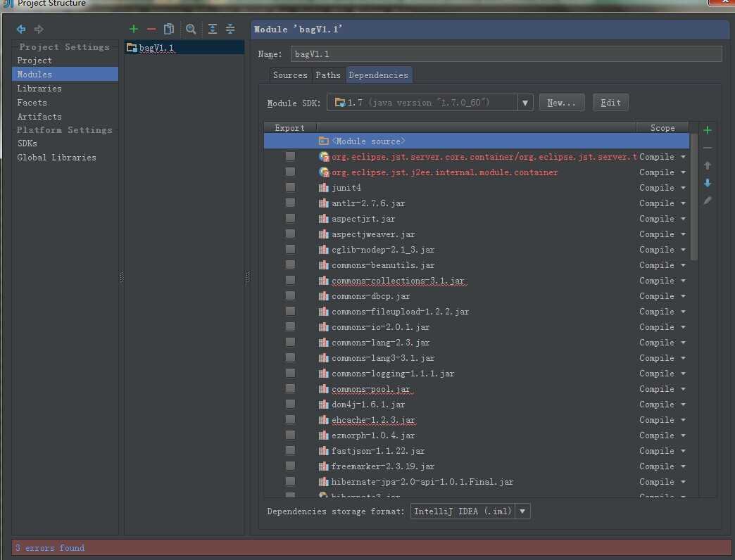Click the eclipse j2ee container icon
The height and width of the screenshot is (560, 735).
pyautogui.click(x=323, y=172)
